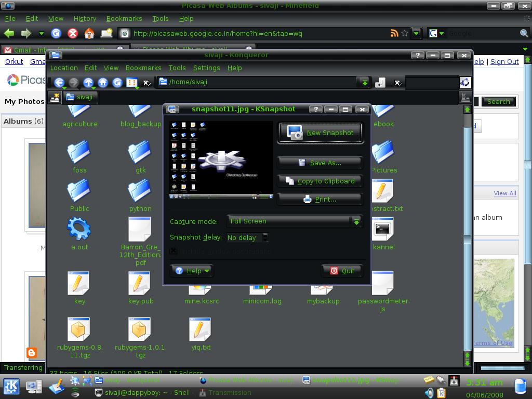Open browser History menu
Image resolution: width=532 pixels, height=399 pixels.
coord(85,18)
